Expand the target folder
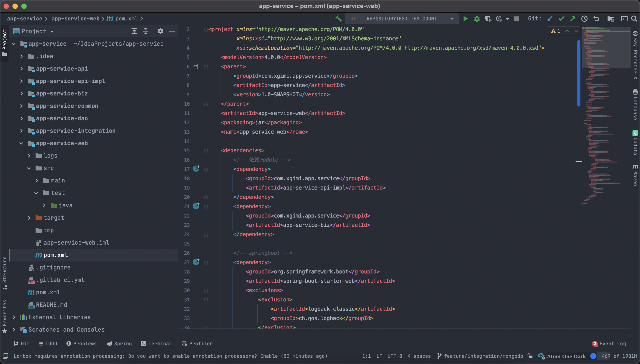The height and width of the screenshot is (364, 640). click(29, 218)
